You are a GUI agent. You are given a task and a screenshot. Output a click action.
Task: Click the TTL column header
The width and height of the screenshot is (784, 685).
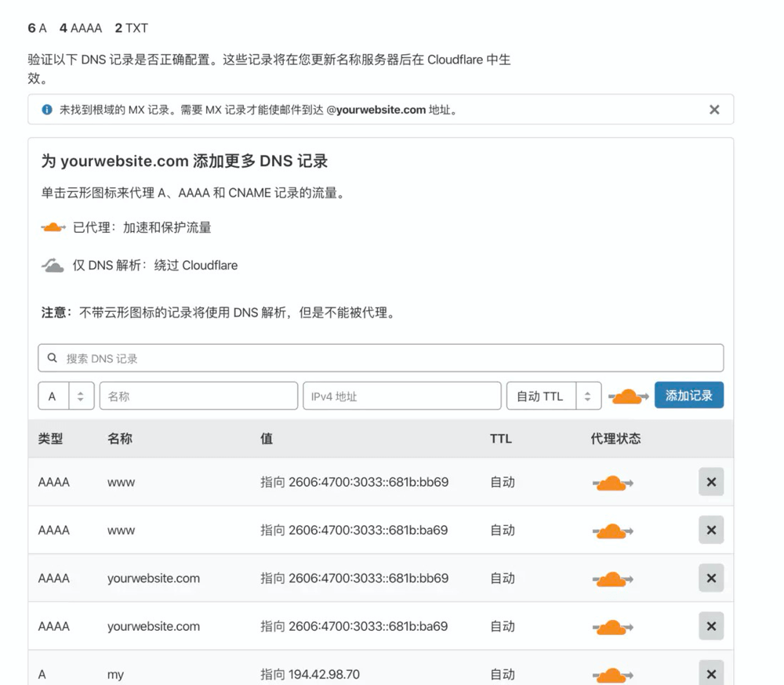point(500,438)
